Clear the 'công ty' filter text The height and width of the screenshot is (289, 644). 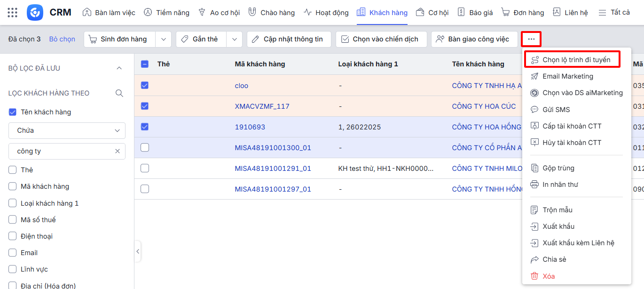[118, 151]
